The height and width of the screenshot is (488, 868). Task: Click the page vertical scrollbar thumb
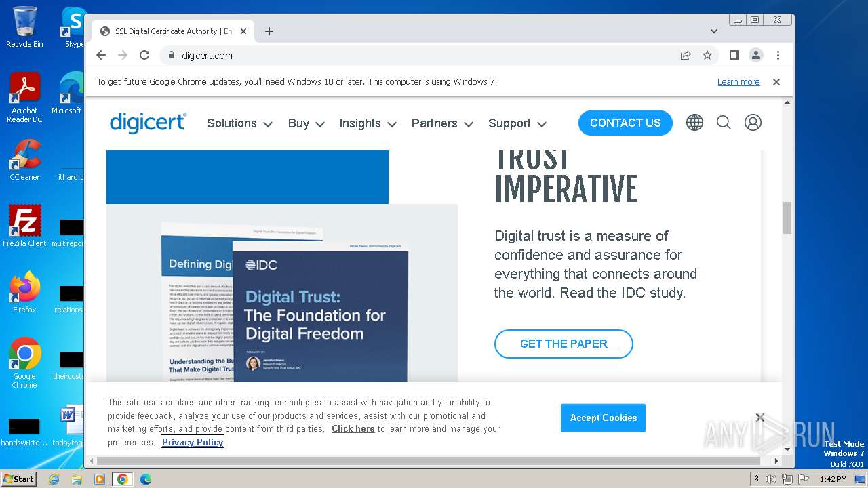[787, 218]
